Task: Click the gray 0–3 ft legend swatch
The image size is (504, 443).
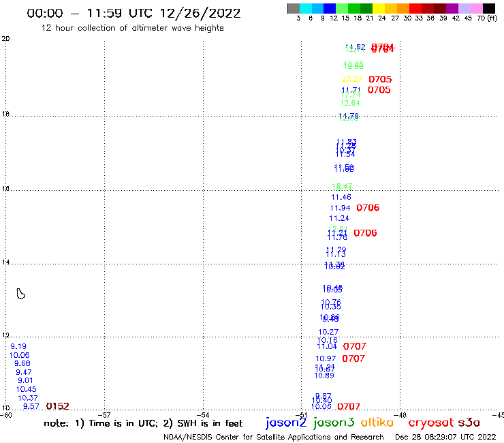Action: pyautogui.click(x=294, y=8)
